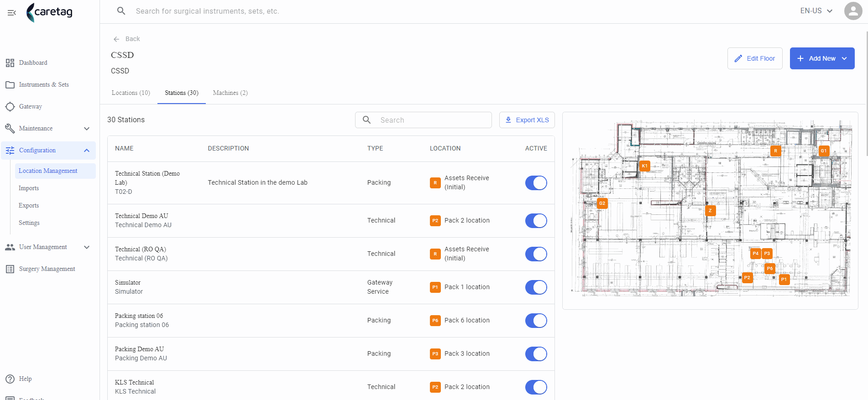Open Dashboard from the sidebar
Image resolution: width=868 pixels, height=400 pixels.
[33, 63]
